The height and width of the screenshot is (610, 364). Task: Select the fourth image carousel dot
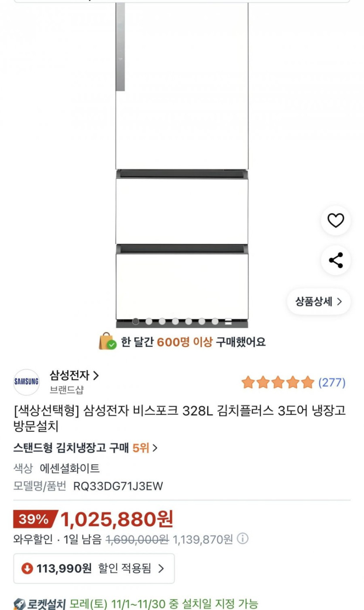[x=175, y=322]
